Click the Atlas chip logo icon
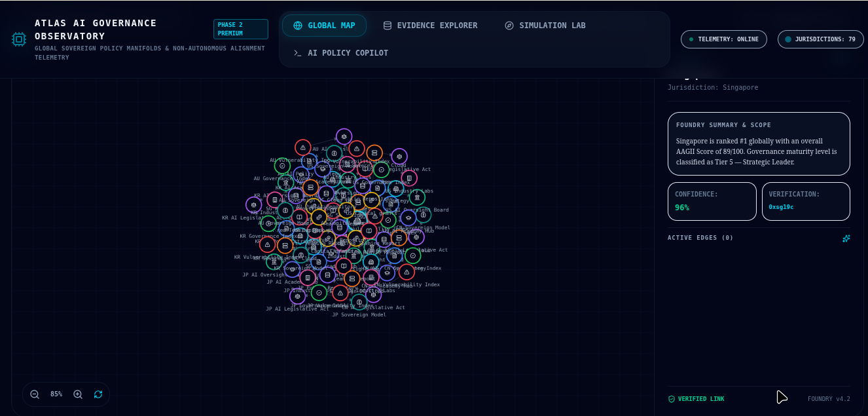The height and width of the screenshot is (416, 868). pyautogui.click(x=19, y=39)
